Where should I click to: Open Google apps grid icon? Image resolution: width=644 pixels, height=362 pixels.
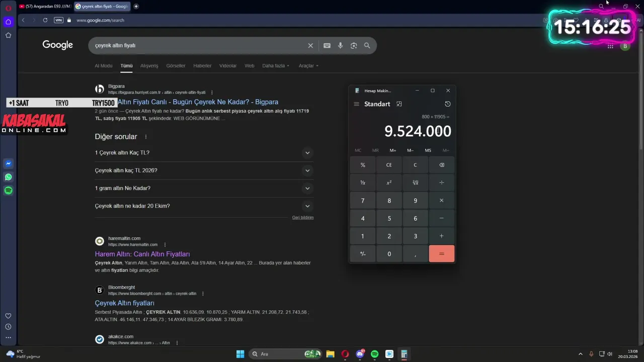610,46
